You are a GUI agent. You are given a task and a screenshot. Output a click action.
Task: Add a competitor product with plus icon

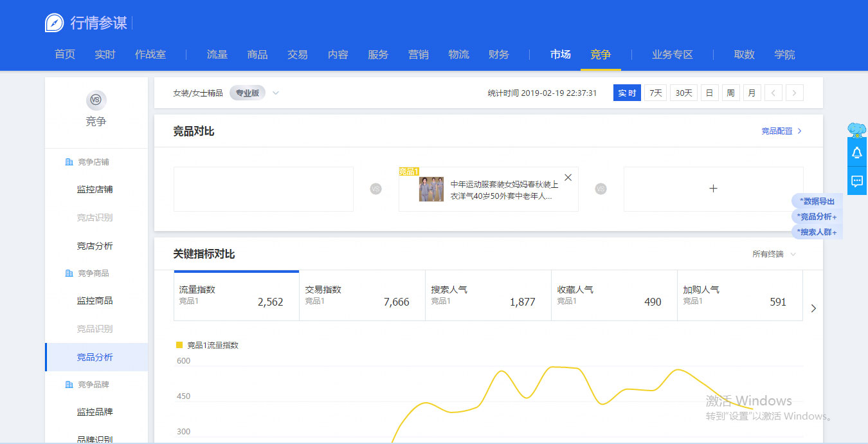713,189
